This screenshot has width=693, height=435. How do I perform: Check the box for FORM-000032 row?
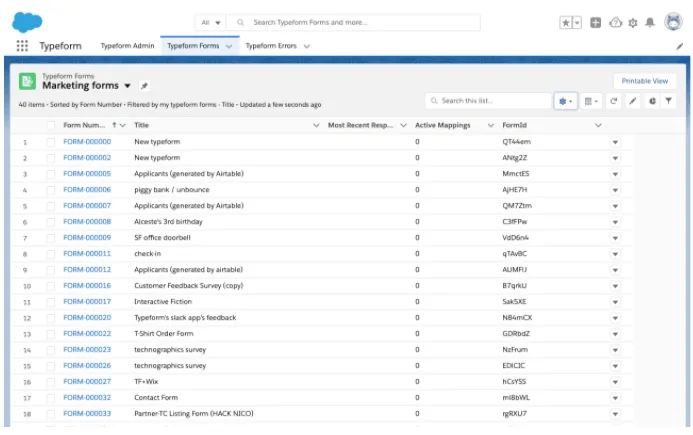(x=51, y=398)
